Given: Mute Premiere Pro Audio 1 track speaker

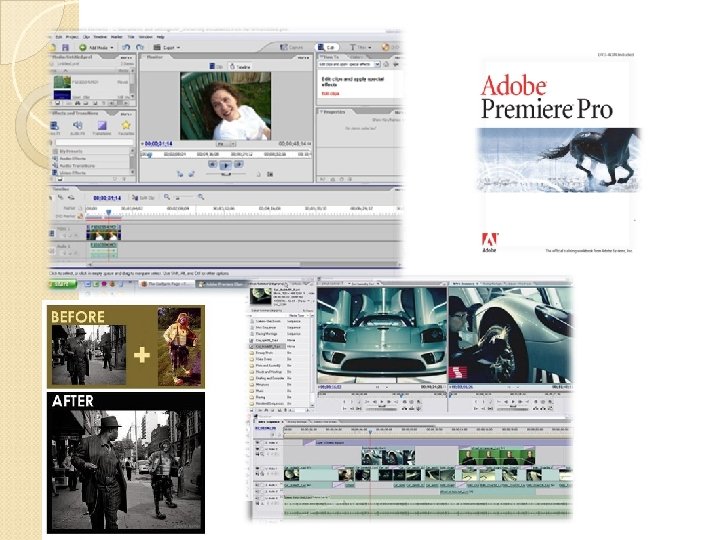Looking at the screenshot, I should pyautogui.click(x=258, y=485).
